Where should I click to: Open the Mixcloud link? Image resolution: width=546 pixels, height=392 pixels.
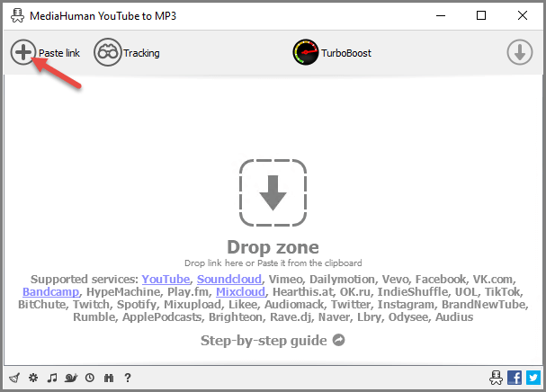(x=240, y=291)
